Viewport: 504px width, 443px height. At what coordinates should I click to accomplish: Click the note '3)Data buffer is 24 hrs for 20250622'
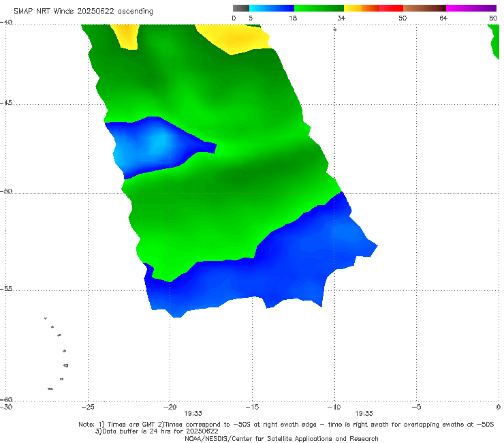[x=157, y=431]
